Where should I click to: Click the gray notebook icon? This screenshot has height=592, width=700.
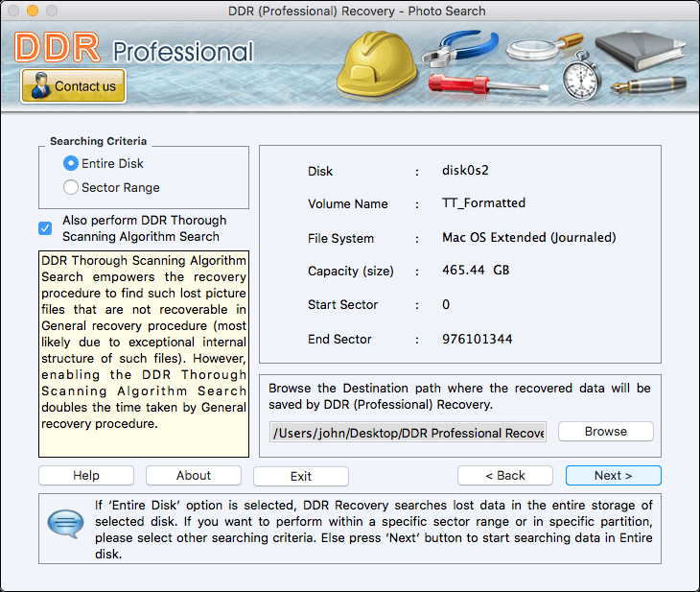[640, 51]
